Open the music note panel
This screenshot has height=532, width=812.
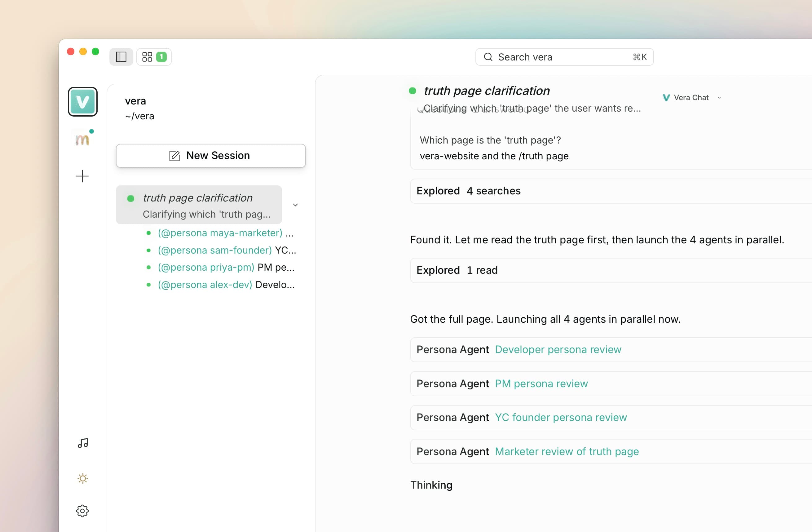[x=82, y=443]
